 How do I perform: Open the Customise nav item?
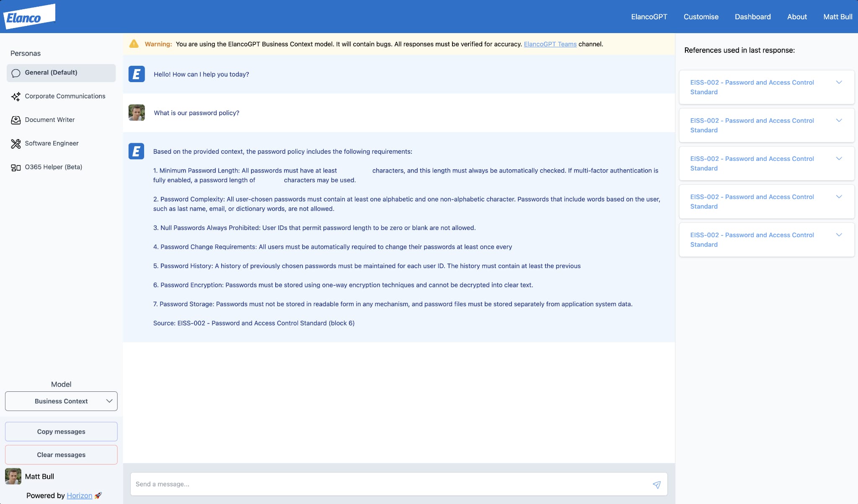coord(701,17)
